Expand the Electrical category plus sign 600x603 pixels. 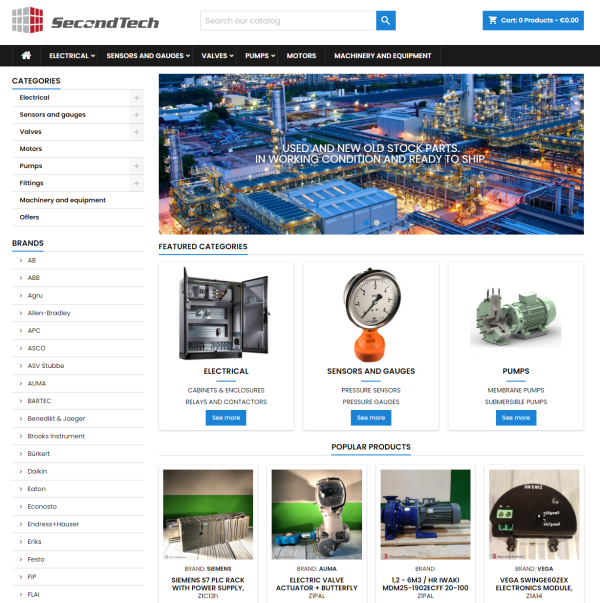click(137, 98)
